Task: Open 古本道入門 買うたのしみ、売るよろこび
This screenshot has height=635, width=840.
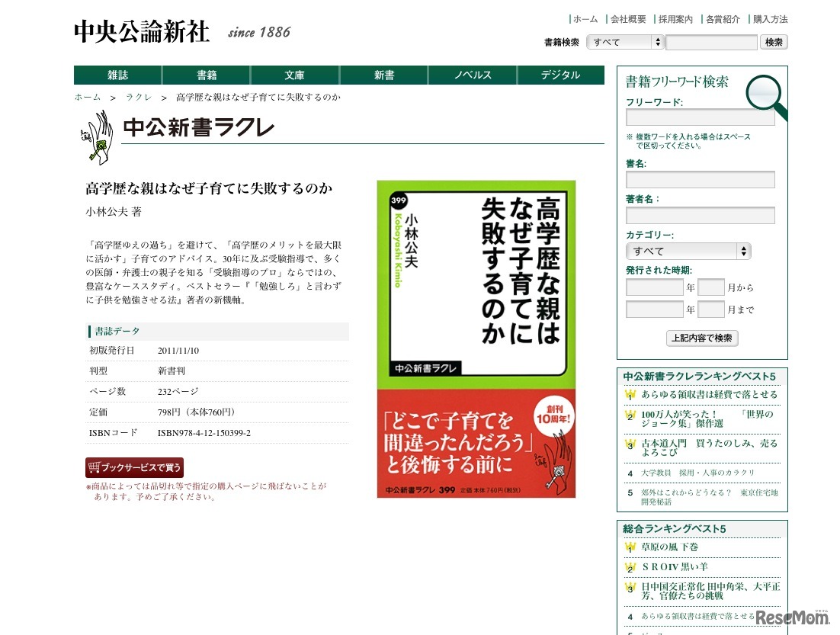Action: click(x=710, y=447)
